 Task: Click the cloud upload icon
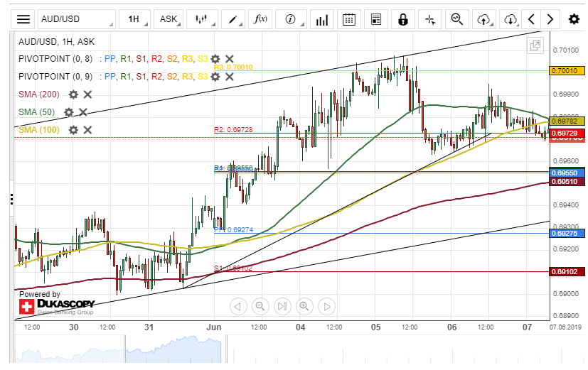483,19
